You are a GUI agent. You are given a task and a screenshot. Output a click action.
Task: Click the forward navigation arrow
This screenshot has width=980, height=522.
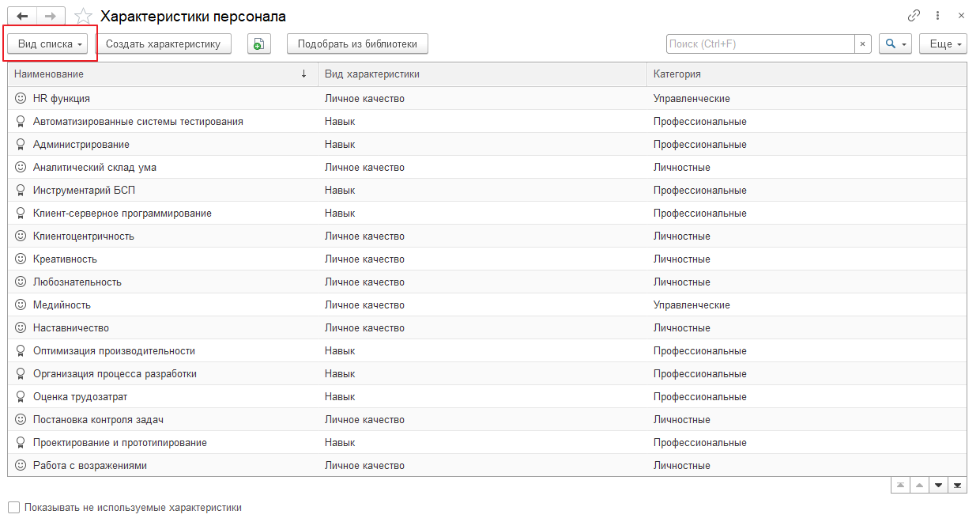[x=49, y=17]
